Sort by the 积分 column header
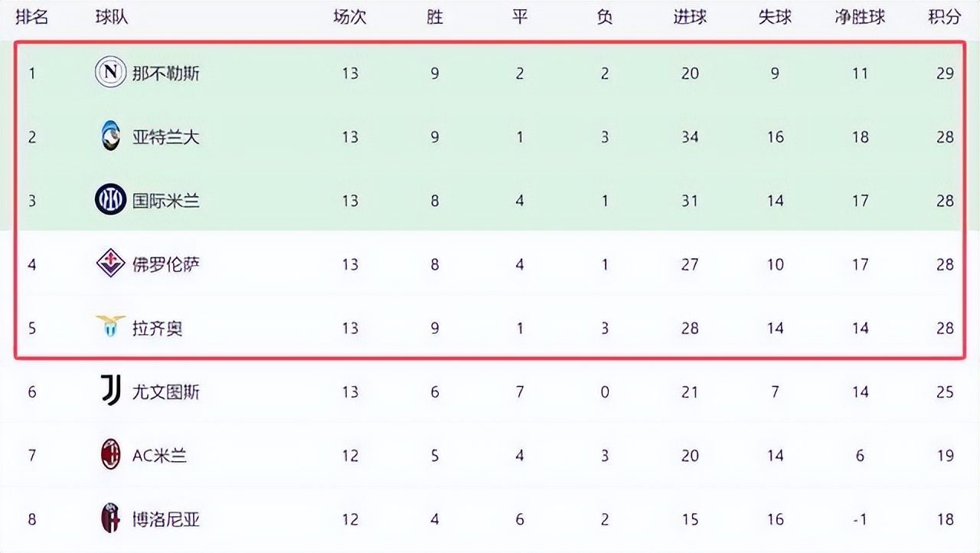The image size is (980, 553). coord(944,17)
